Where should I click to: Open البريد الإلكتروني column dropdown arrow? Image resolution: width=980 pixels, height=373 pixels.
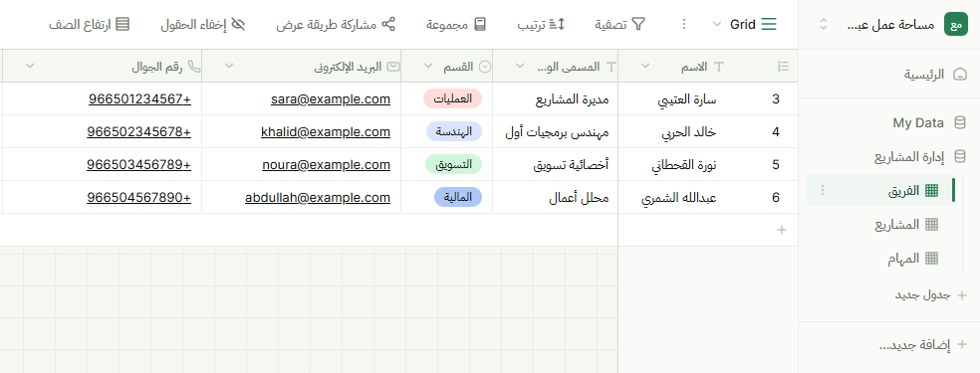[228, 66]
